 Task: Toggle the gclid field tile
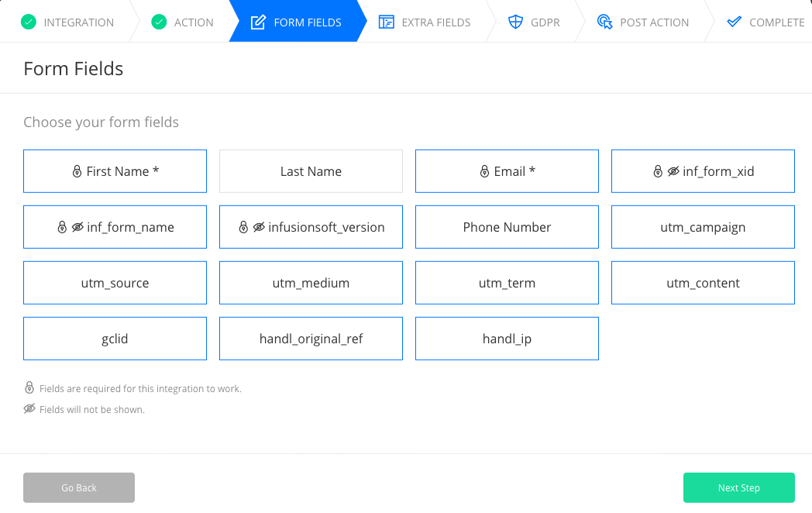click(x=115, y=339)
